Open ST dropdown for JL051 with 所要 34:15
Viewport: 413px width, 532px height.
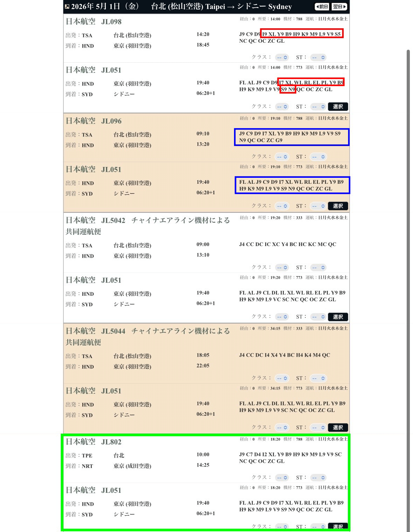coord(319,428)
